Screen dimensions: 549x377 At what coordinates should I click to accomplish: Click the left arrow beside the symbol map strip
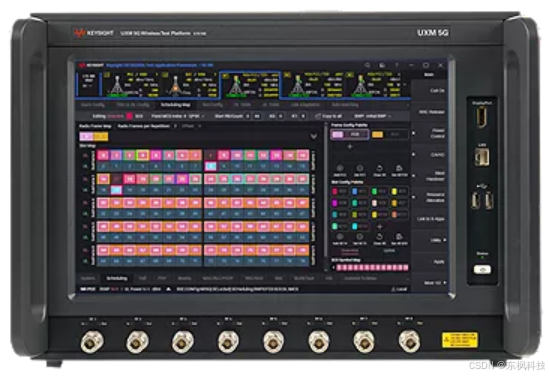tap(334, 268)
